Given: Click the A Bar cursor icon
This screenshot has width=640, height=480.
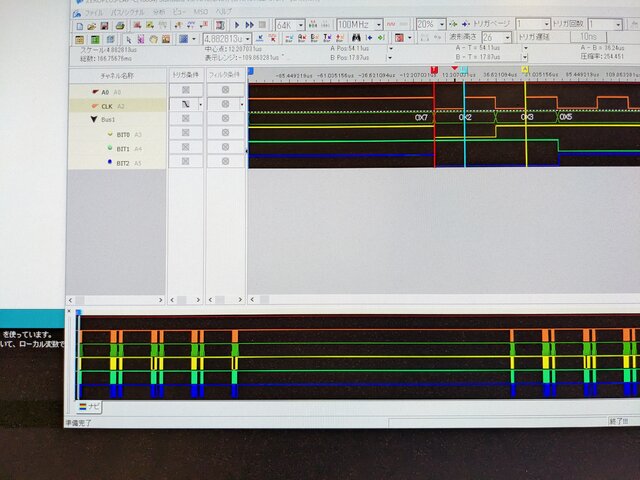Looking at the screenshot, I should [302, 38].
